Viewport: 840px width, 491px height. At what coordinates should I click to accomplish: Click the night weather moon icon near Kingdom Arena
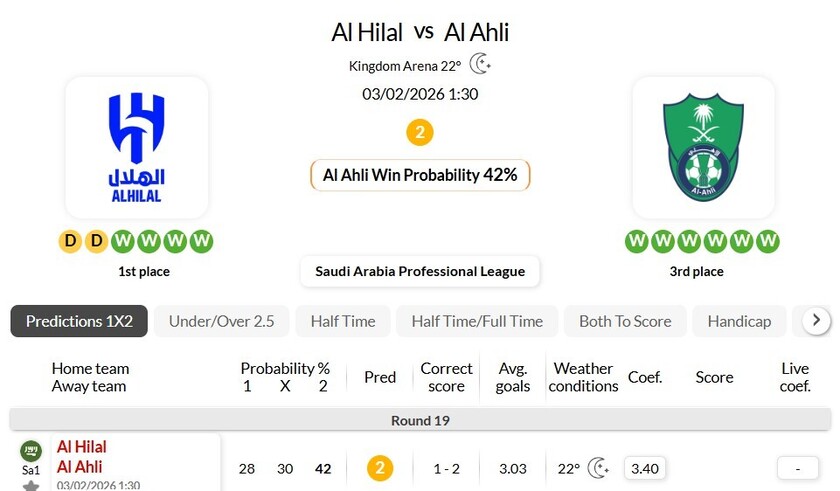coord(480,65)
